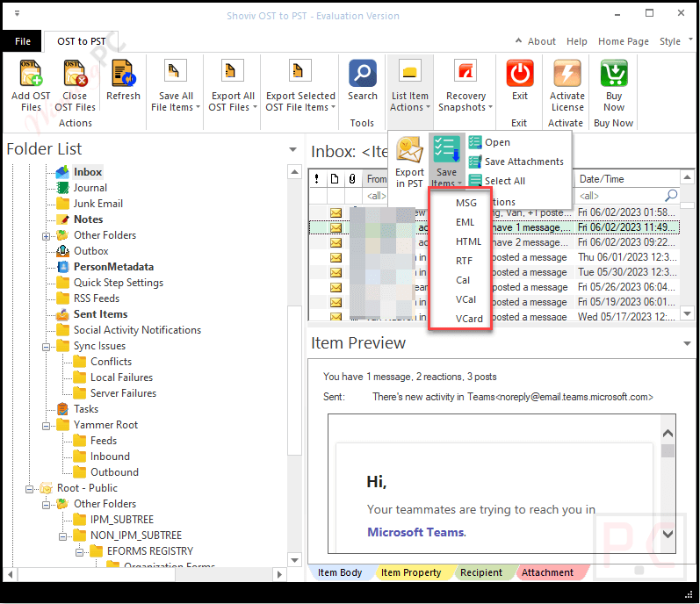Select RTF format from Save Items menu
The height and width of the screenshot is (604, 700).
464,261
